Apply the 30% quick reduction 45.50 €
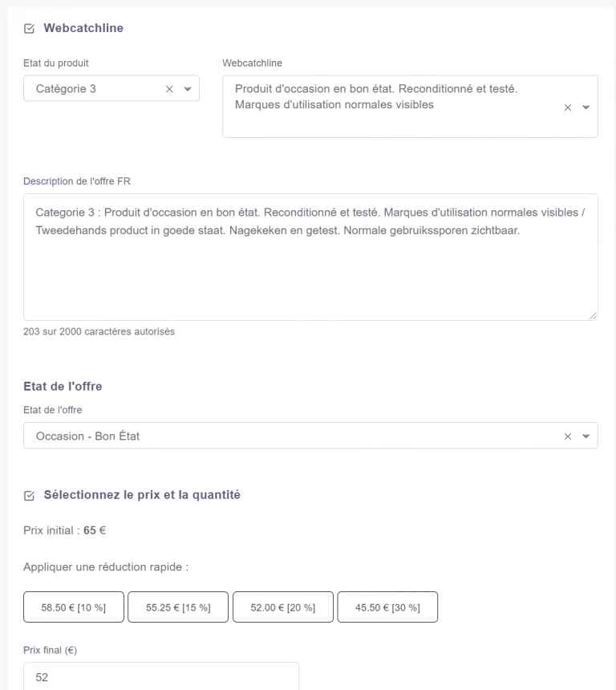 (x=388, y=607)
